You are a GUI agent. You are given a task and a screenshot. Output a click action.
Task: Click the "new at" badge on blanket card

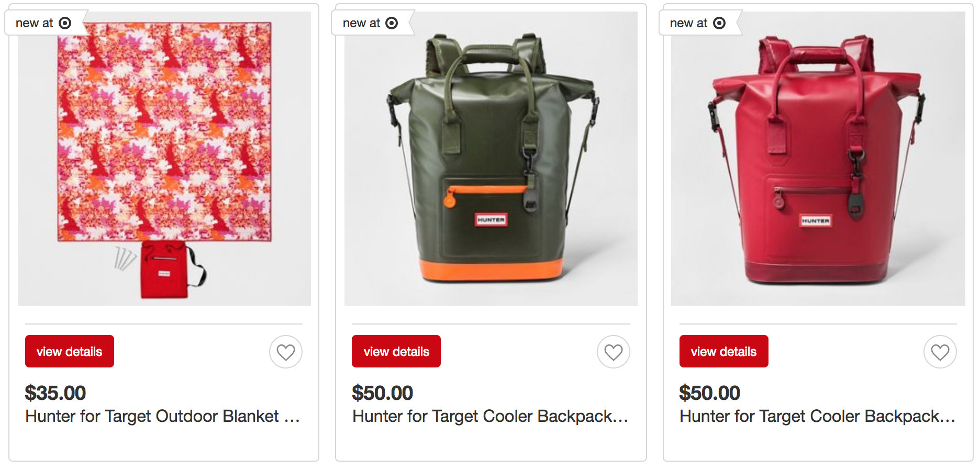[35, 23]
